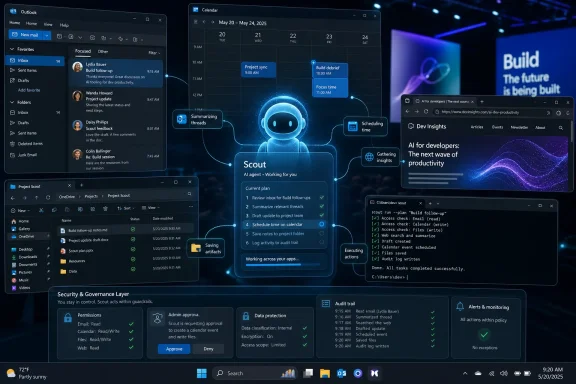Open the New dropdown in File Explorer

(x=21, y=211)
